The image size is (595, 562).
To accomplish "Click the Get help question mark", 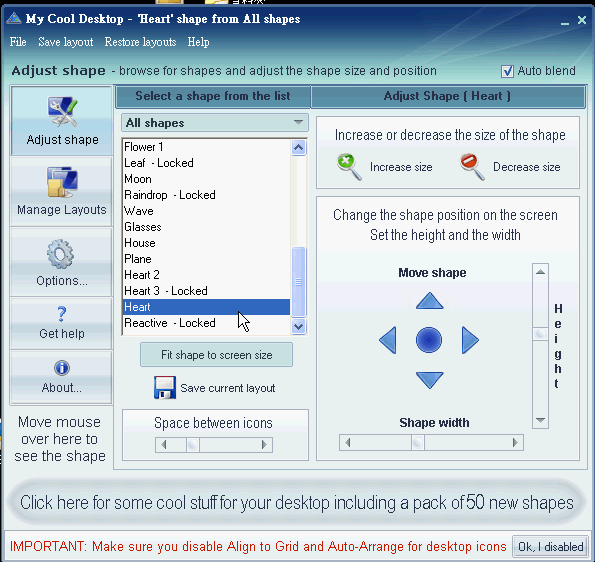I will [61, 314].
